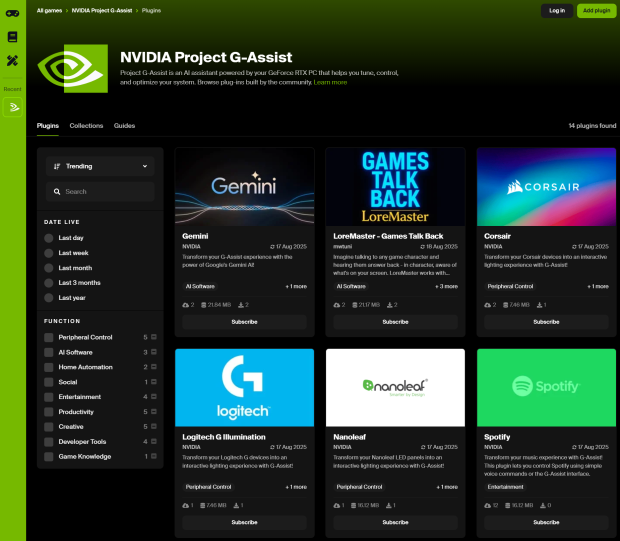
Task: Check the Peripheral Control function filter
Action: (x=49, y=337)
